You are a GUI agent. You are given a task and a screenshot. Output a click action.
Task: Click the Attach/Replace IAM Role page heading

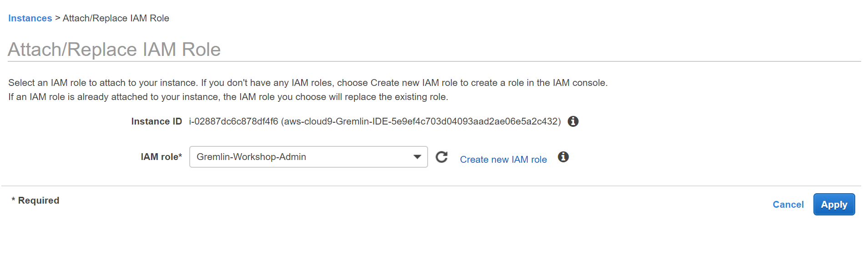pos(114,49)
